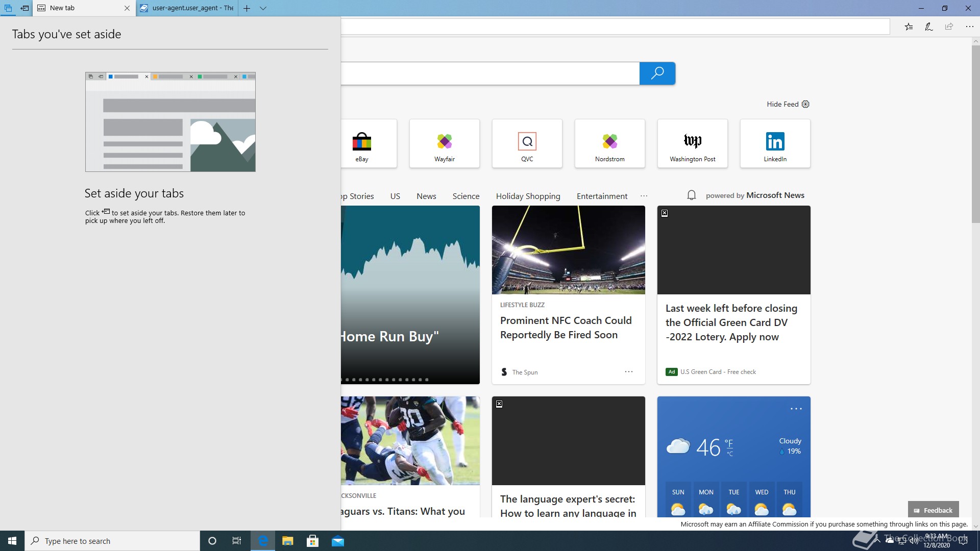
Task: Open Green Card DV-2022 Lottery ad headline
Action: (731, 322)
